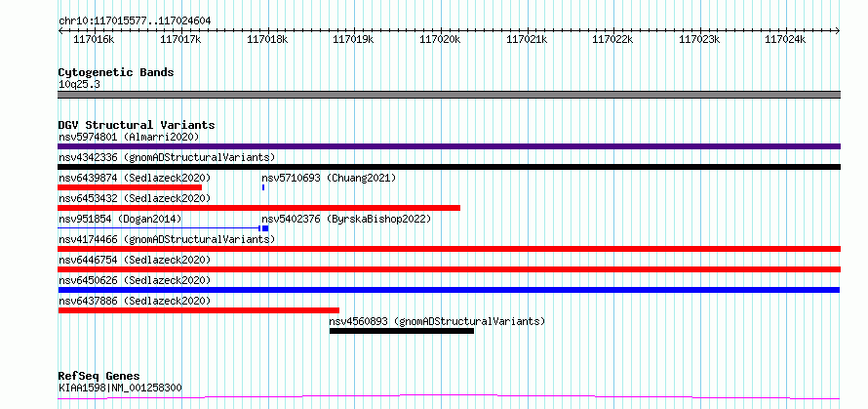Image resolution: width=868 pixels, height=409 pixels.
Task: Click the 117022k ruler tick label
Action: click(612, 39)
